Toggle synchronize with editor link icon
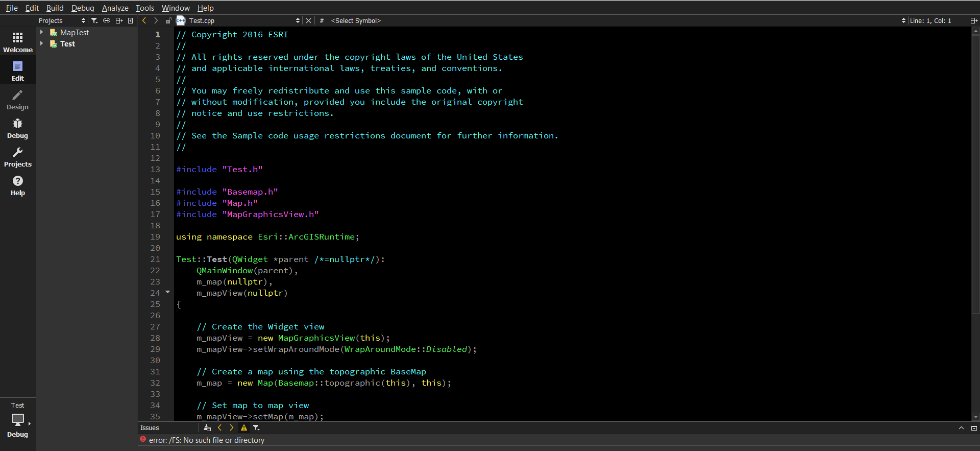980x451 pixels. 107,20
